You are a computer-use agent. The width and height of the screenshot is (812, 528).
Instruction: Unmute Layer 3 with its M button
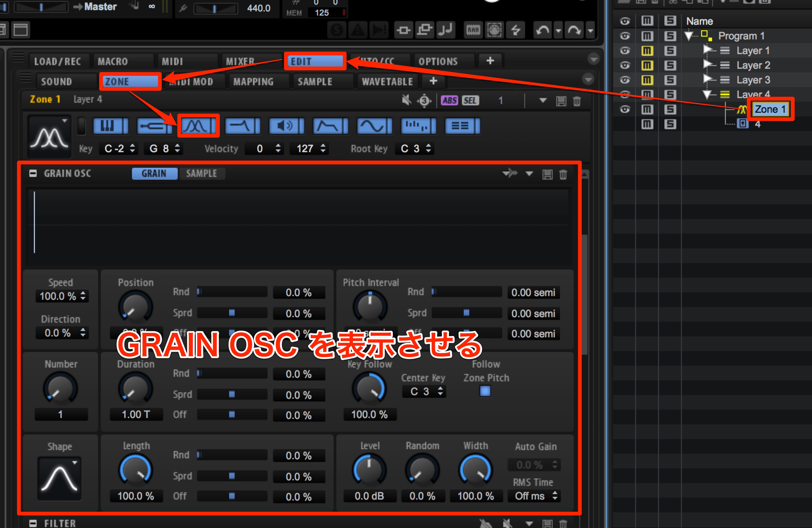coord(647,80)
